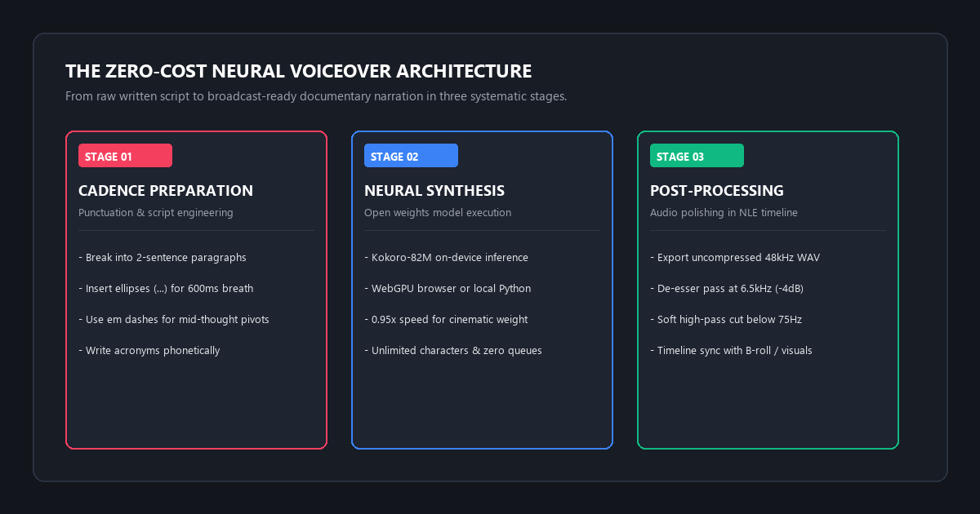Click 'Use em dashes for mid-thought pivots'
The image size is (980, 514).
coord(174,320)
